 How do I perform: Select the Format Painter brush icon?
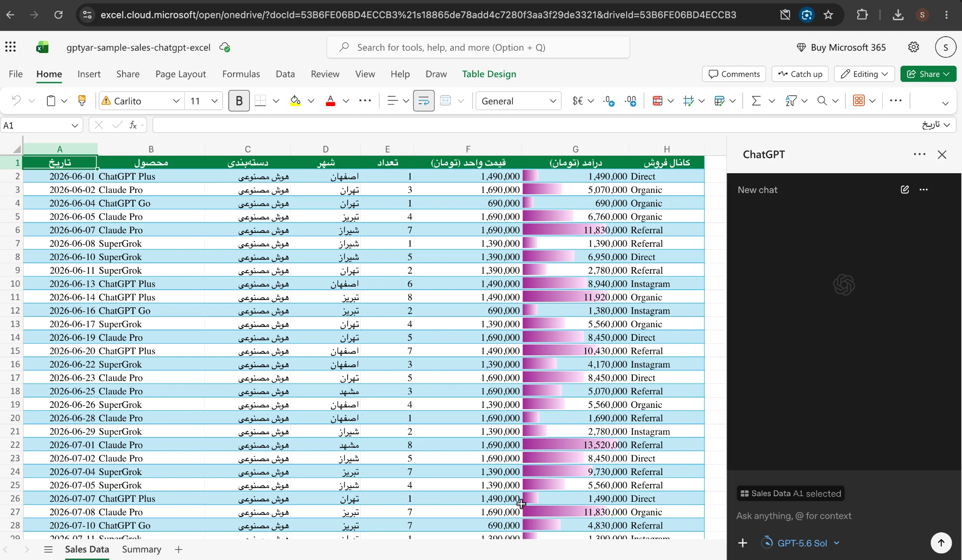click(x=82, y=100)
